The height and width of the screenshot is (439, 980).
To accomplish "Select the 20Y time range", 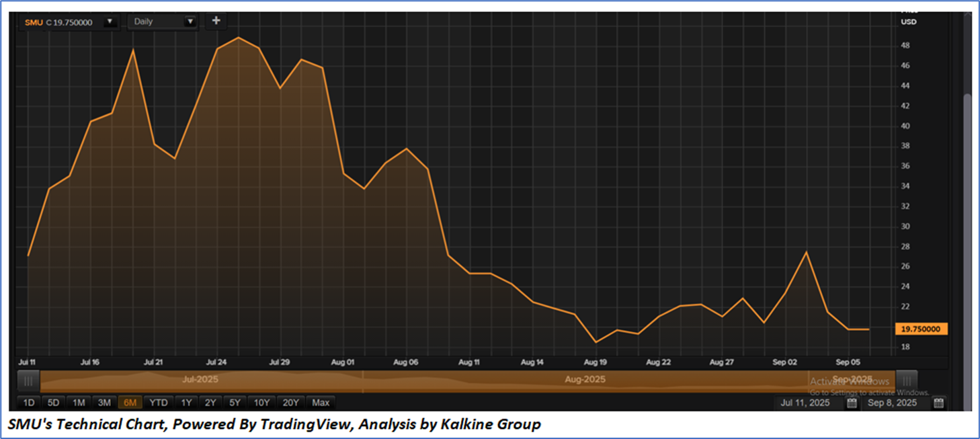I will 290,403.
